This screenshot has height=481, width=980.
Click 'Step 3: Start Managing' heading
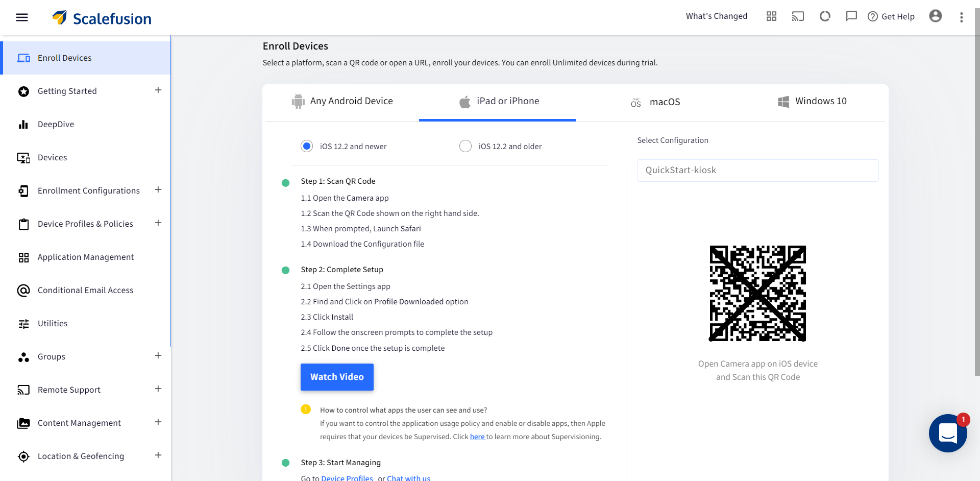pos(340,463)
